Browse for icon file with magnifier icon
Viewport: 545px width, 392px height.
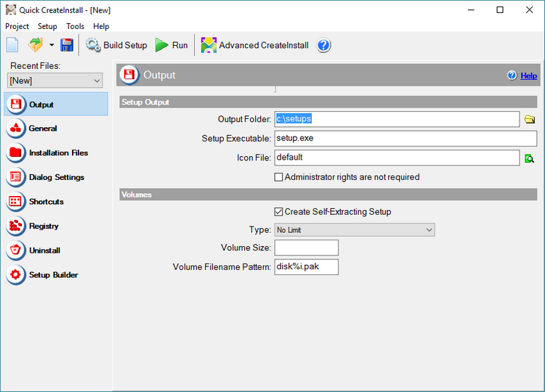tap(529, 159)
